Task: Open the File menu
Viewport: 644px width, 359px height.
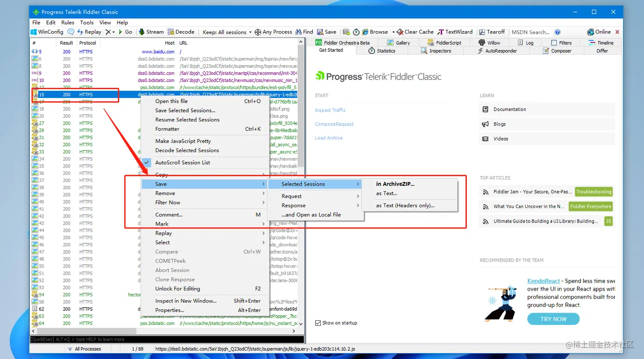Action: click(x=36, y=23)
